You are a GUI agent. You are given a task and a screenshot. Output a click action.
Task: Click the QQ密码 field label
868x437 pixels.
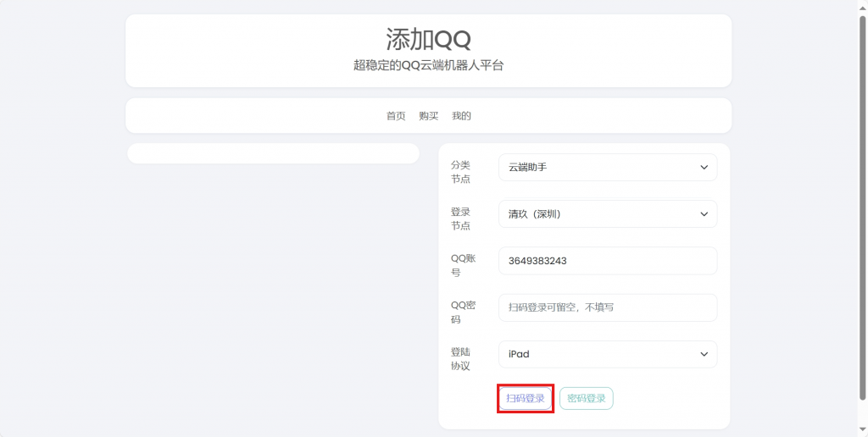point(464,313)
